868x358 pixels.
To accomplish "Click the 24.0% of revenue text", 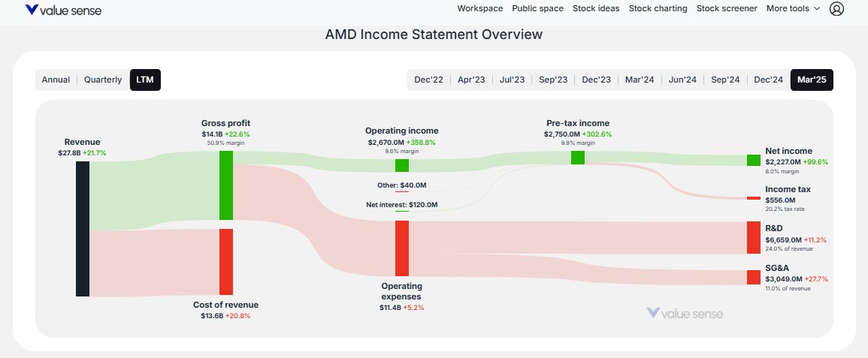I will [x=789, y=248].
